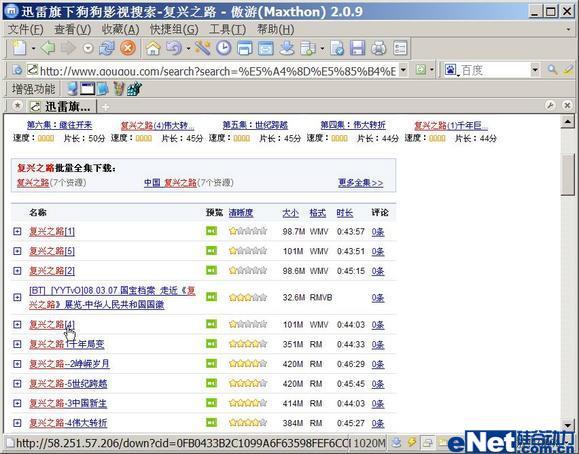Sort by 时长 column header

click(x=345, y=212)
